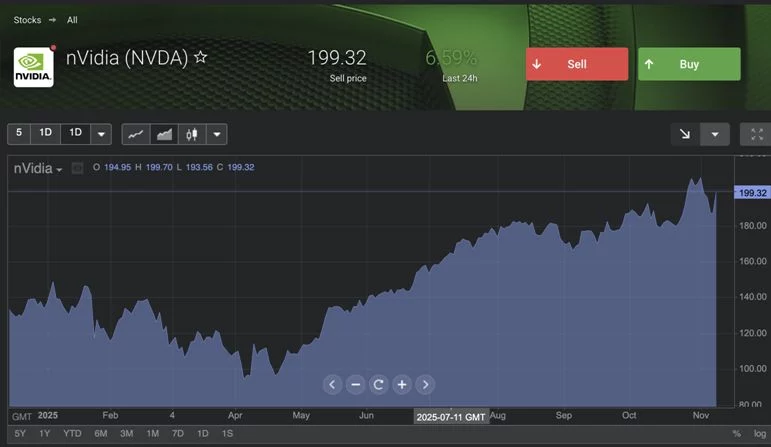Screen dimensions: 771x447
Task: Click the green Buy button
Action: pyautogui.click(x=689, y=64)
